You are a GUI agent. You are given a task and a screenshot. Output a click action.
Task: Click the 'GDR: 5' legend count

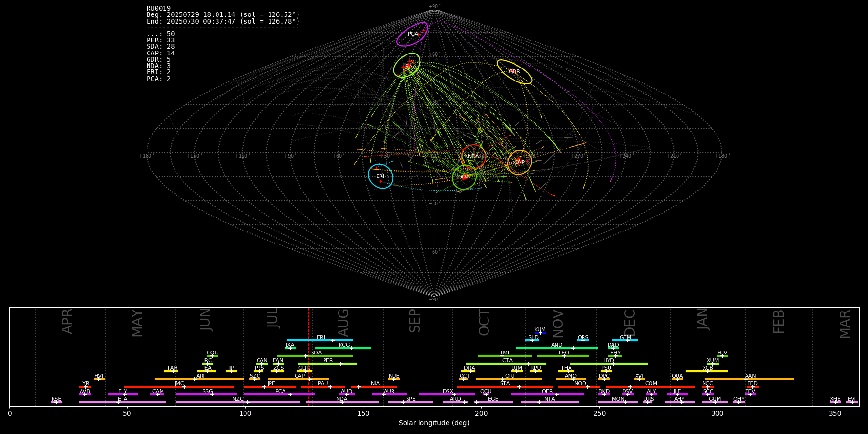(159, 60)
